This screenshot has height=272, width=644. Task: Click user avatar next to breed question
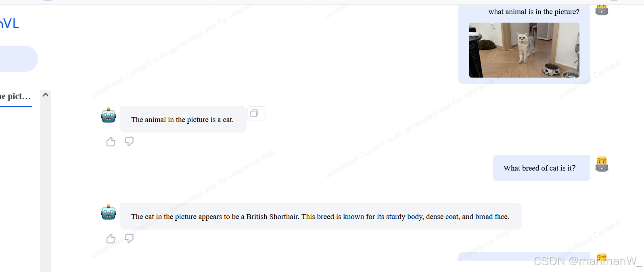(x=602, y=164)
